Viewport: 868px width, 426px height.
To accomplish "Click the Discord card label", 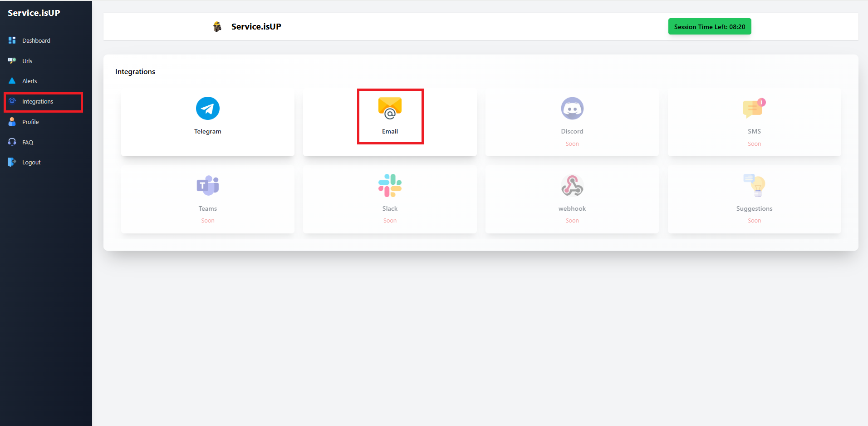I will 572,131.
